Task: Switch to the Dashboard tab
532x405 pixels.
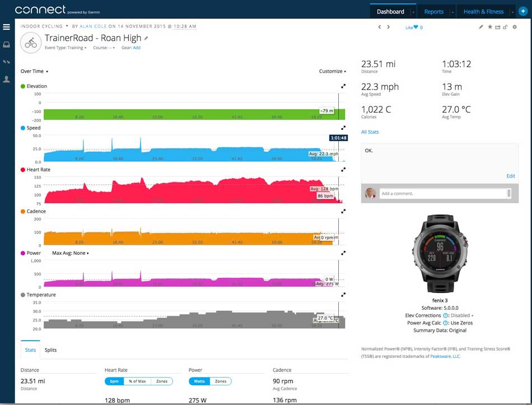Action: pos(390,12)
